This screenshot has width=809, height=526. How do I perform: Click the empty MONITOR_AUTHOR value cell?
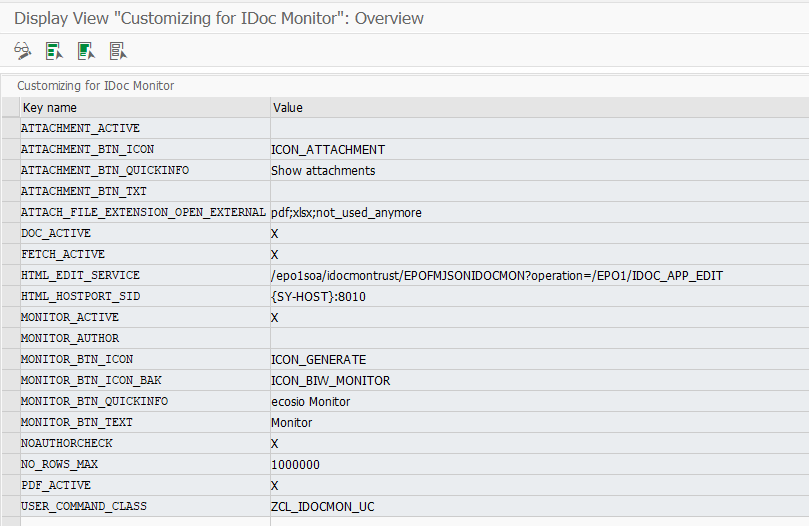[x=540, y=339]
